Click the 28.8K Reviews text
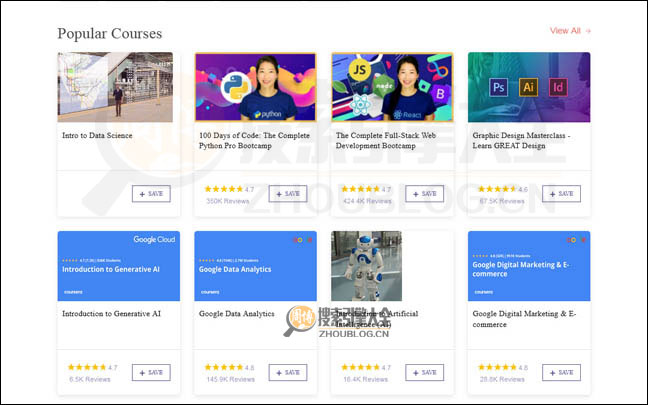This screenshot has height=405, width=648. pos(502,379)
